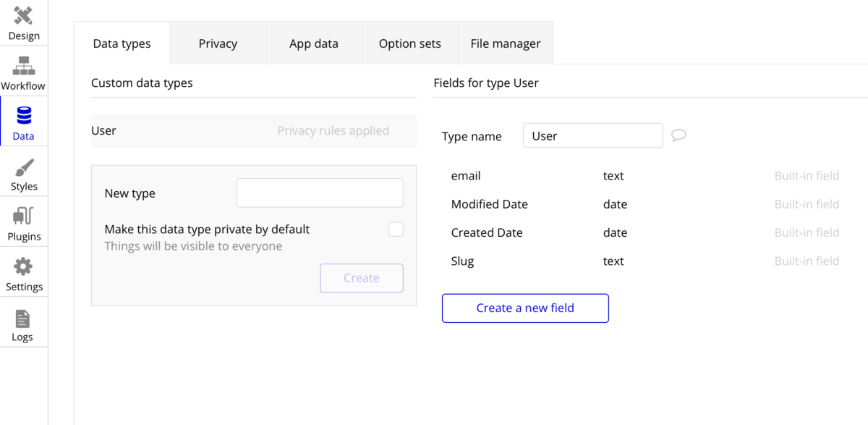Click the Create a new field button
Screen dimensions: 868x425
pyautogui.click(x=525, y=308)
